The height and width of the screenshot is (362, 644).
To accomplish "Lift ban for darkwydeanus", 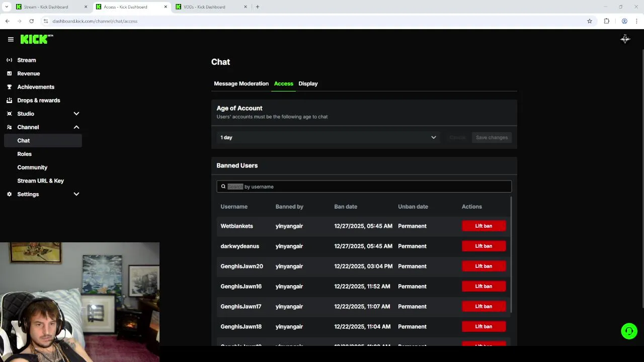I will coord(484,246).
